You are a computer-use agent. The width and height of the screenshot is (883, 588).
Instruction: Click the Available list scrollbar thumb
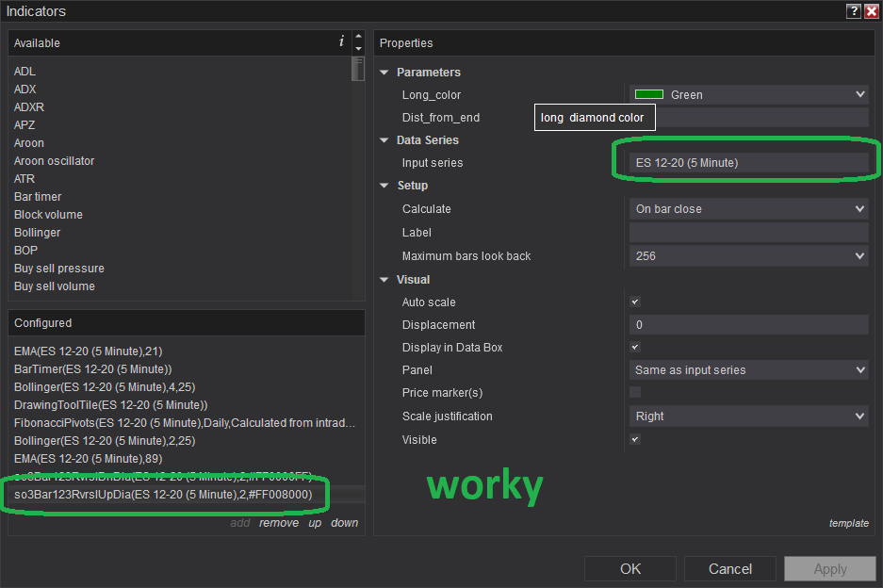357,69
